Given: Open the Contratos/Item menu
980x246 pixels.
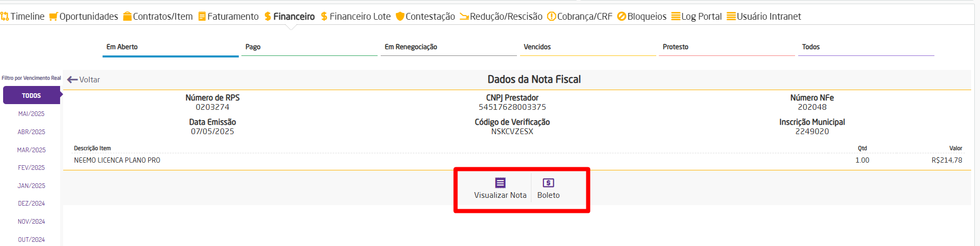Looking at the screenshot, I should click(157, 17).
